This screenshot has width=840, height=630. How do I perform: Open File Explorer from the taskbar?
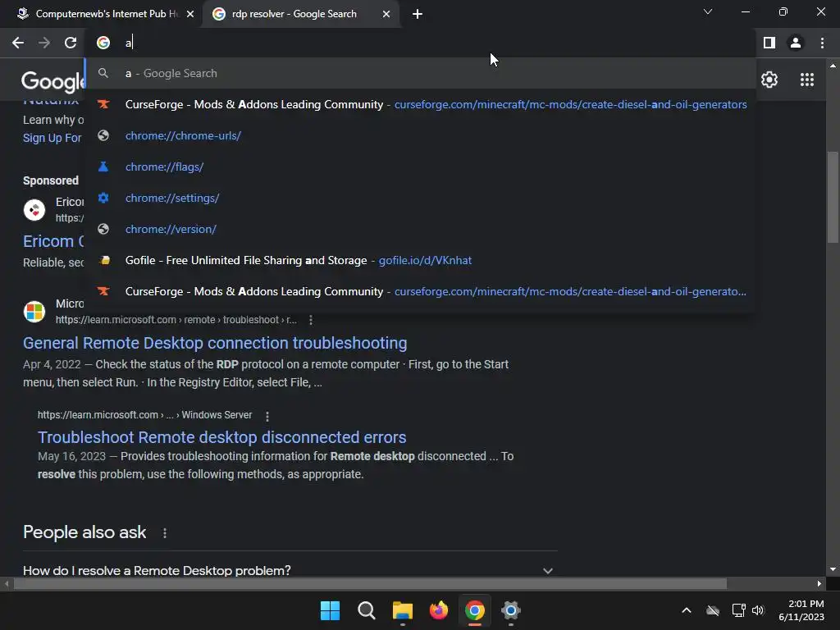point(402,610)
